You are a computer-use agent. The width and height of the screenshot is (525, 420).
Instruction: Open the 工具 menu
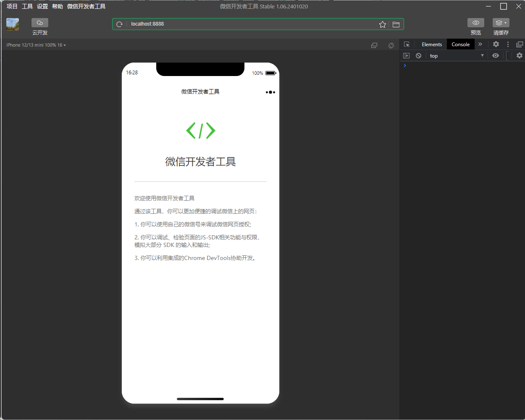coord(27,6)
